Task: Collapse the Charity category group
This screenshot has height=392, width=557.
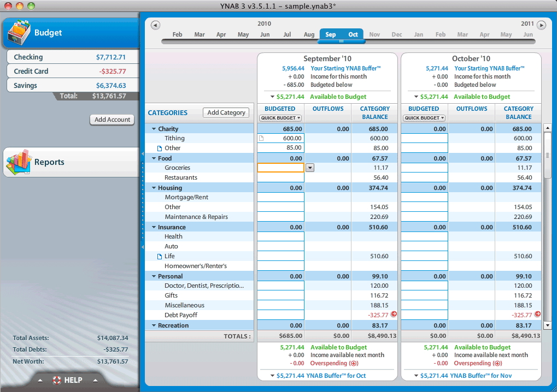Action: [154, 129]
